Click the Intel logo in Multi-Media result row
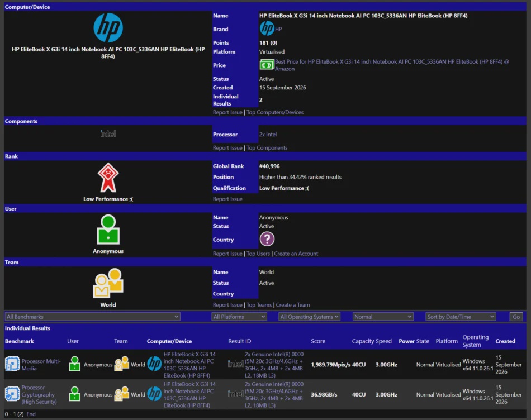This screenshot has height=420, width=531. point(236,364)
